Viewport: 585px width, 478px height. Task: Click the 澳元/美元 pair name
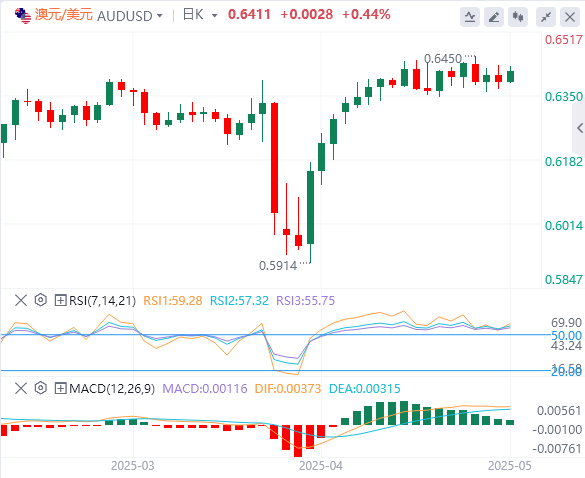click(x=64, y=15)
